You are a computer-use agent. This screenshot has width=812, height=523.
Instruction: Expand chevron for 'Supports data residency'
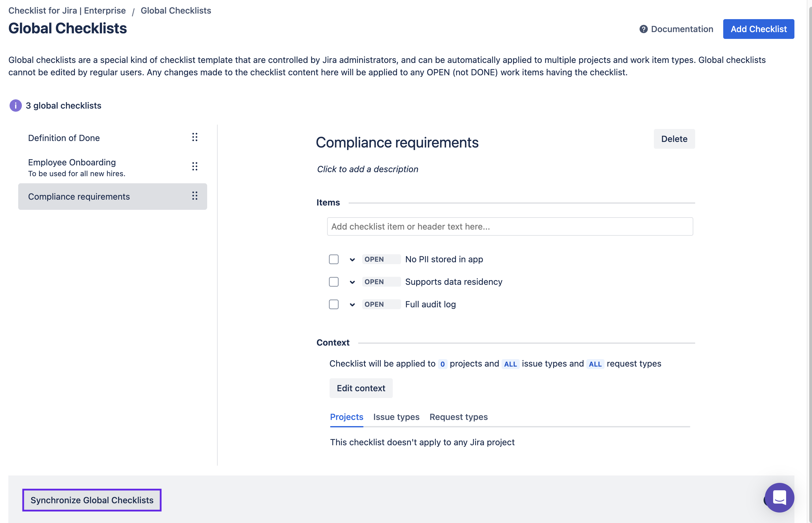pos(352,282)
